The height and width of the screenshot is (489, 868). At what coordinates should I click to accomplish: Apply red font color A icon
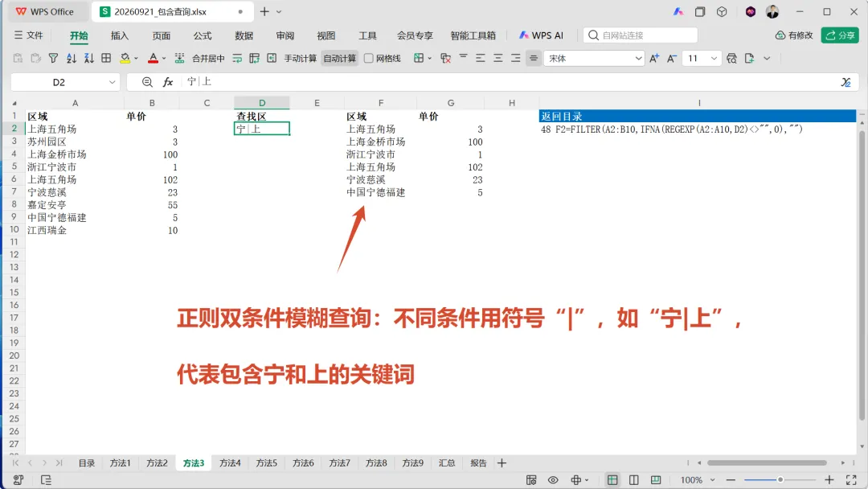[154, 58]
